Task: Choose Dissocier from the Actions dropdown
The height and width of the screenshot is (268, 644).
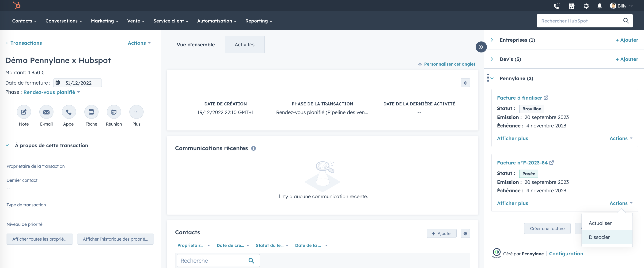Action: click(607, 237)
